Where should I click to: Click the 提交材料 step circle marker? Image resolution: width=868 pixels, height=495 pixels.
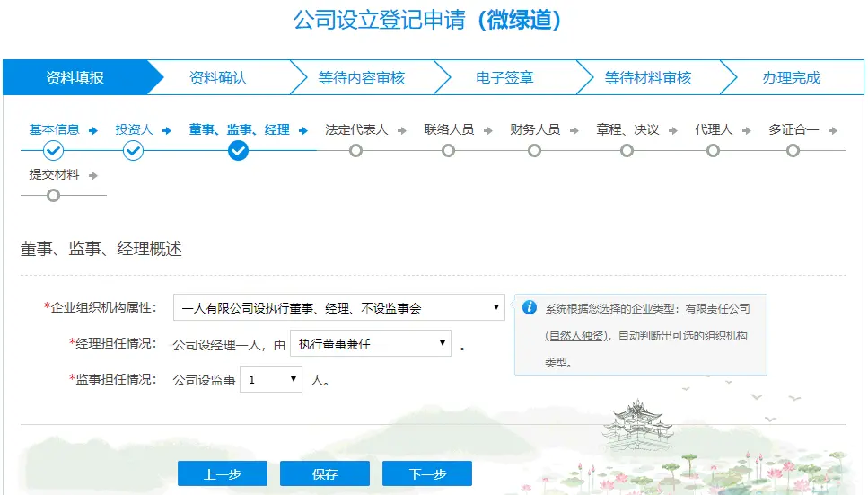[x=53, y=195]
